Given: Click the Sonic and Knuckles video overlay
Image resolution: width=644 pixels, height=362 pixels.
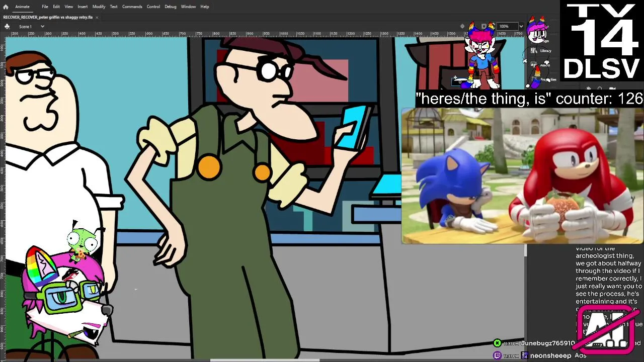Looking at the screenshot, I should click(x=522, y=176).
